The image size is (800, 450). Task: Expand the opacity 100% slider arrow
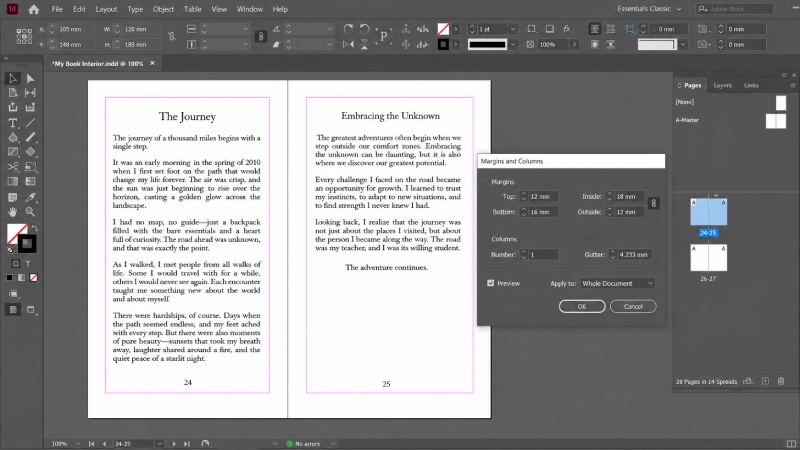(x=574, y=44)
